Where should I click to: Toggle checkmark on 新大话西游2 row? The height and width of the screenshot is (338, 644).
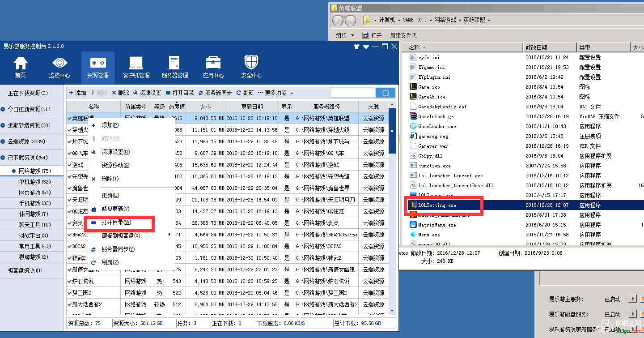pyautogui.click(x=70, y=304)
